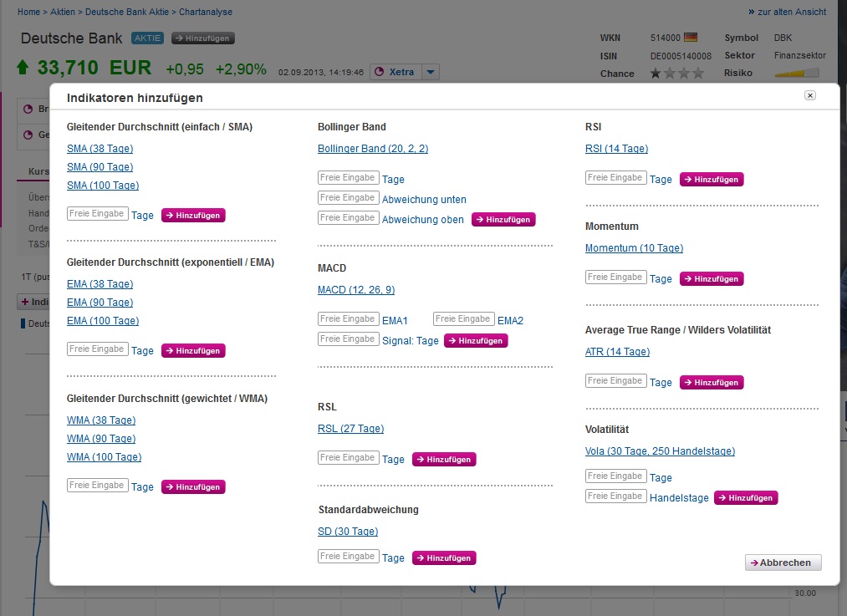Focus the Abweichung unten input field

click(349, 197)
